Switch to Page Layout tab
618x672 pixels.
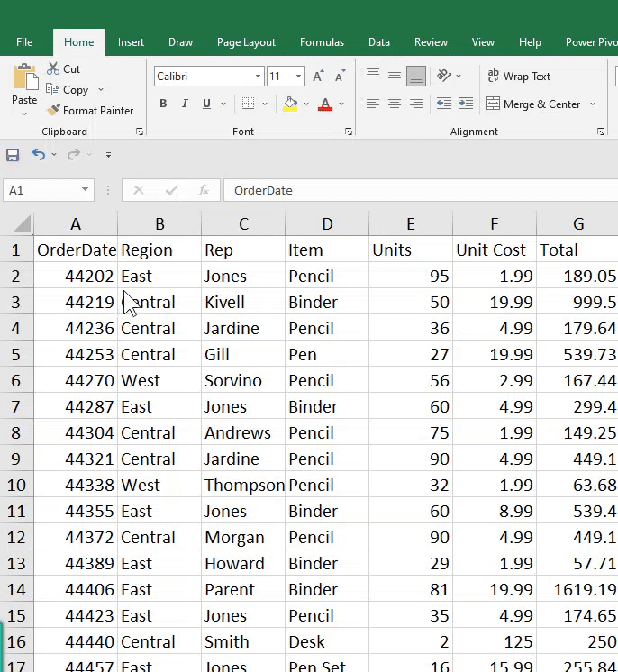click(246, 42)
